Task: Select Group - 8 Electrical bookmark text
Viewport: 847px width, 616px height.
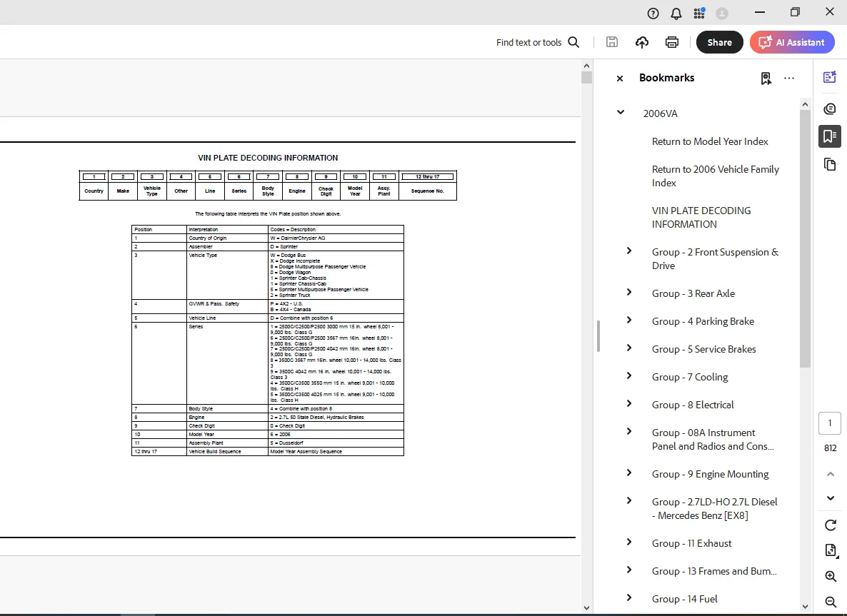Action: (693, 405)
